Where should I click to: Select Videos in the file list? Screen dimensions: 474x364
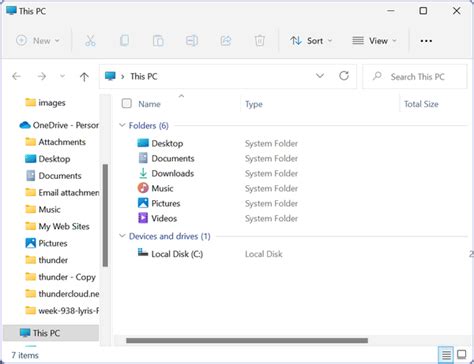pos(164,218)
